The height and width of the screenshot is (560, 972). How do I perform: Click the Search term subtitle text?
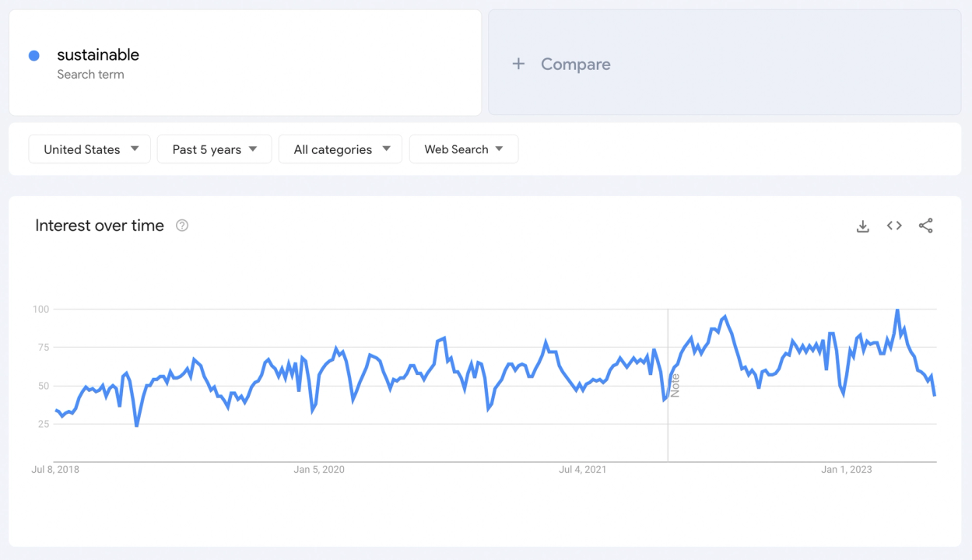point(90,75)
